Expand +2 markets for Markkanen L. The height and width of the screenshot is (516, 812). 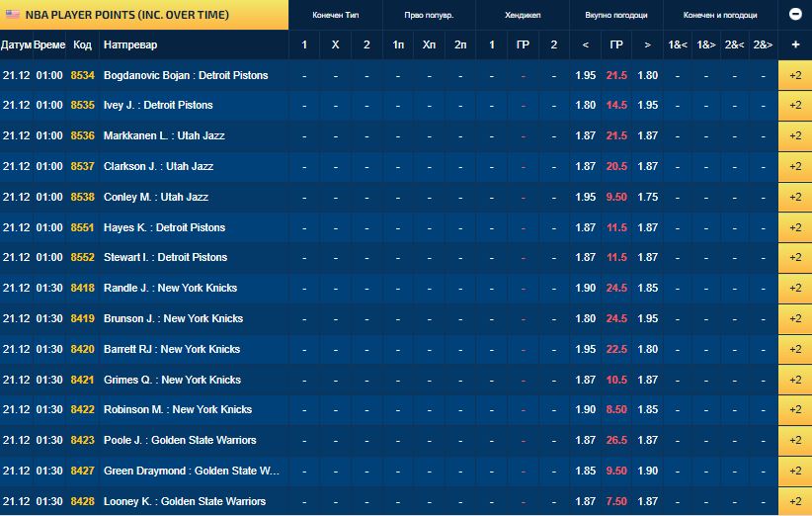pyautogui.click(x=795, y=135)
